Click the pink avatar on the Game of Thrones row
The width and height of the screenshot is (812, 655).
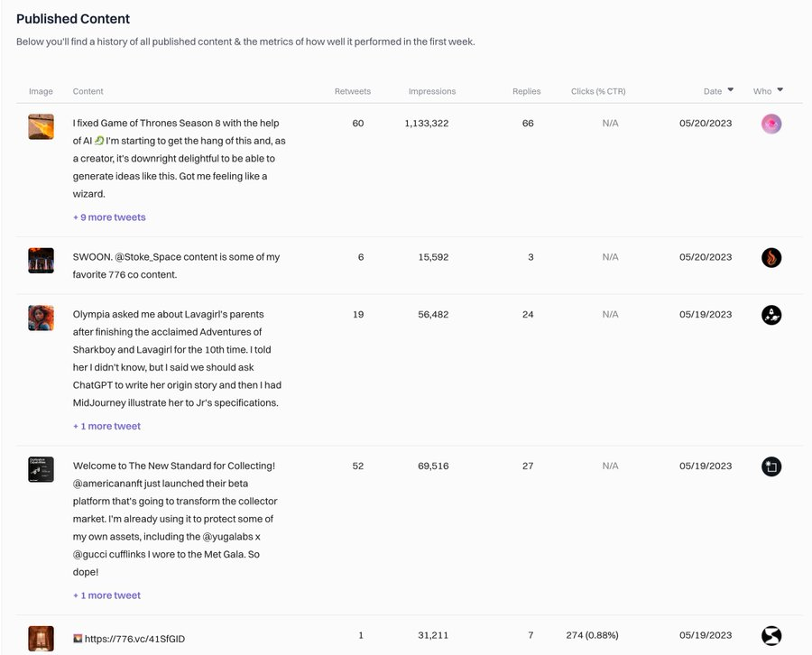pyautogui.click(x=770, y=124)
